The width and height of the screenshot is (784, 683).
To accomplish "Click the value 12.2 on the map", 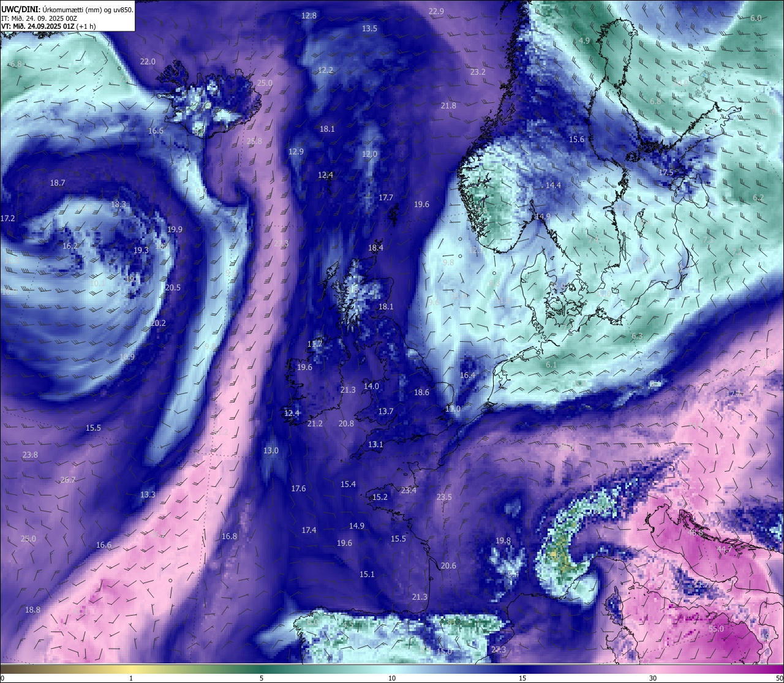I will click(x=325, y=70).
